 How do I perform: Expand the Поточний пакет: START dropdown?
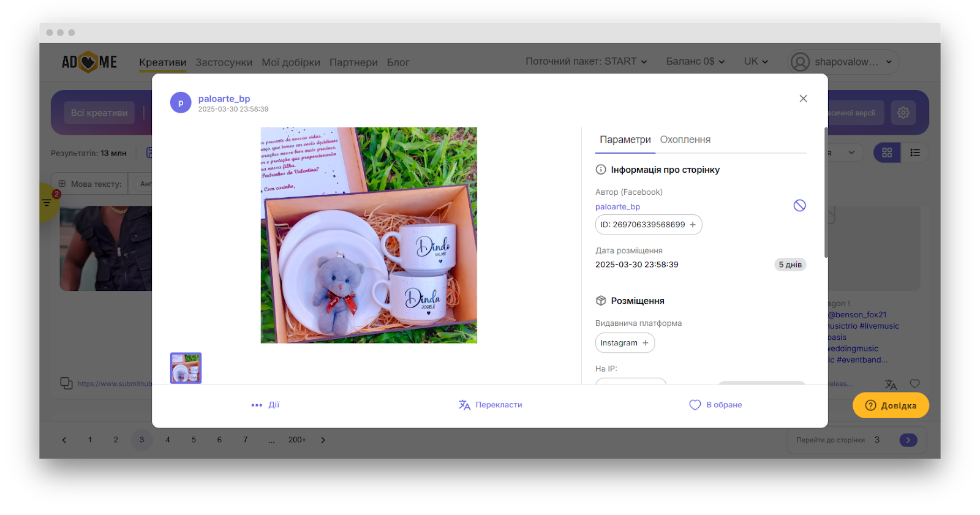(x=586, y=62)
